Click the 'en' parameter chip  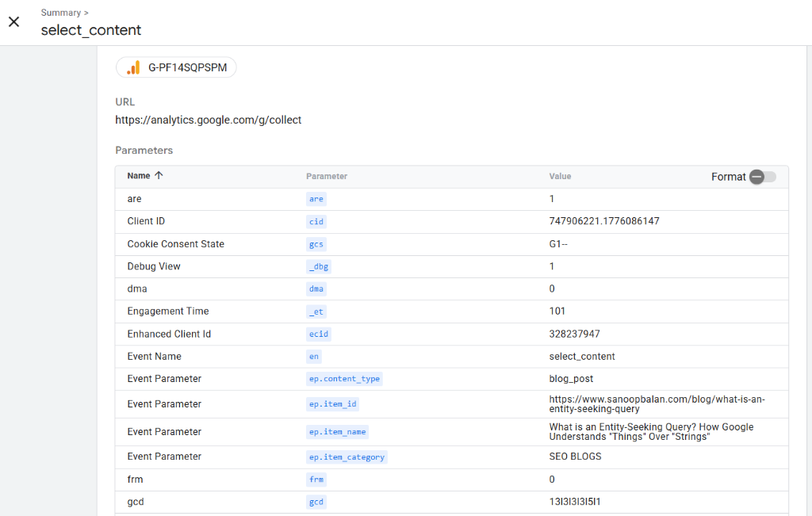[314, 357]
